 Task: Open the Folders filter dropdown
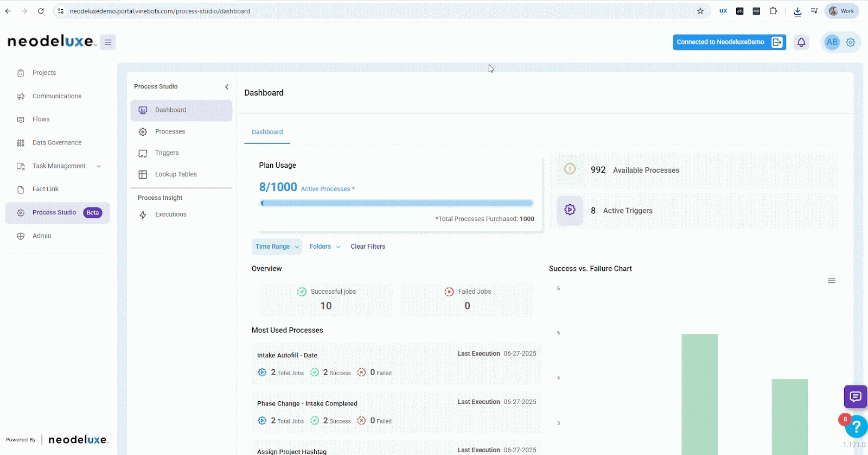click(x=324, y=247)
